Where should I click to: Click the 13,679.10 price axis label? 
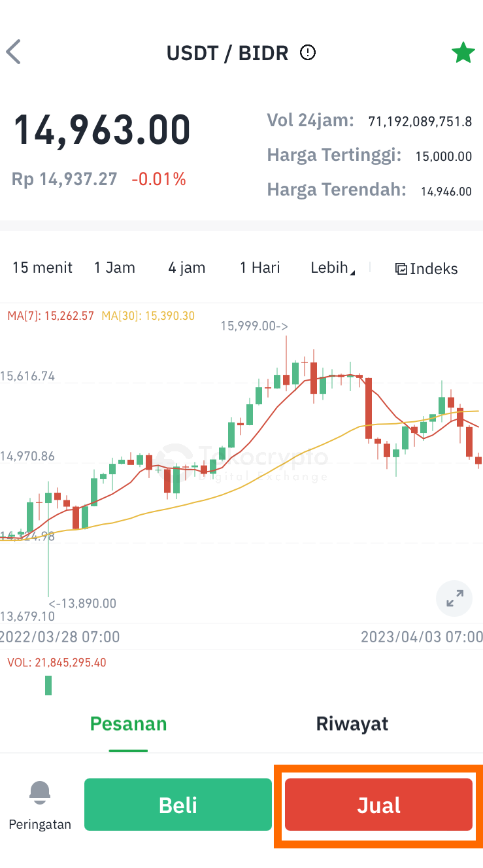point(28,616)
